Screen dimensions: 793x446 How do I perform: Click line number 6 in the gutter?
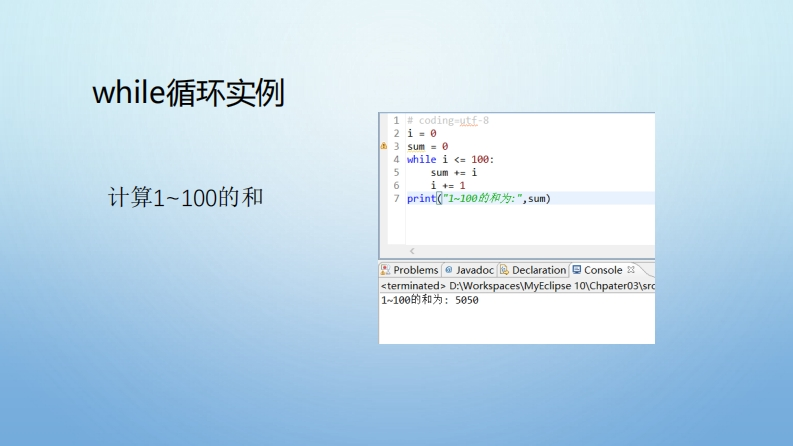[396, 186]
